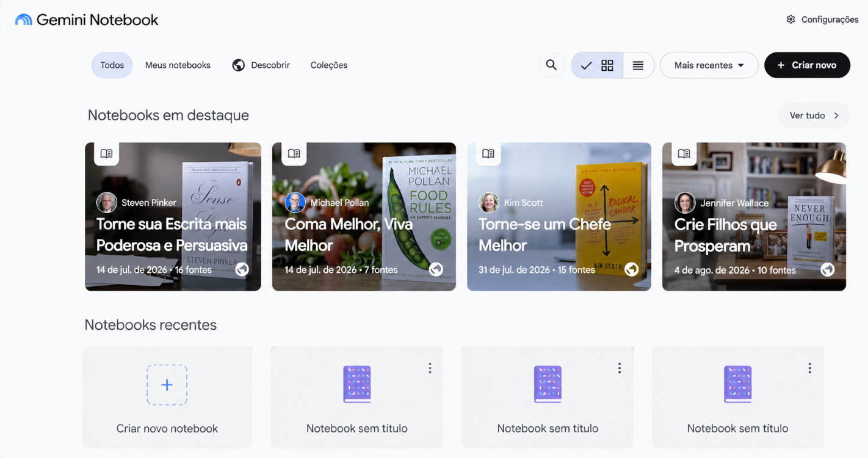
Task: Click the title Torne sua Escrita mais Poderosa
Action: pos(172,234)
